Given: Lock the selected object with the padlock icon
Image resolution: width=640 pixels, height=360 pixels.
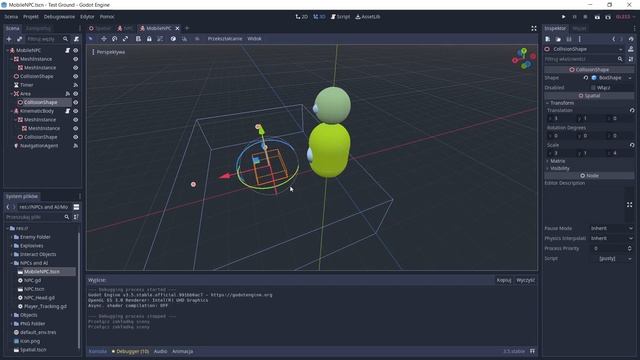Looking at the screenshot, I should point(149,39).
